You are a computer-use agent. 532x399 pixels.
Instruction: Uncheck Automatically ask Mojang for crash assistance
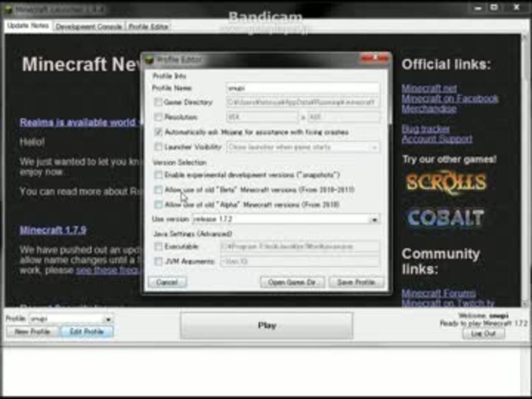158,132
